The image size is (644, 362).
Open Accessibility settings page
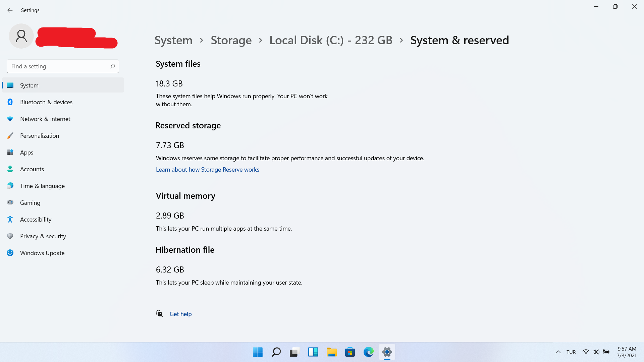[x=36, y=220]
